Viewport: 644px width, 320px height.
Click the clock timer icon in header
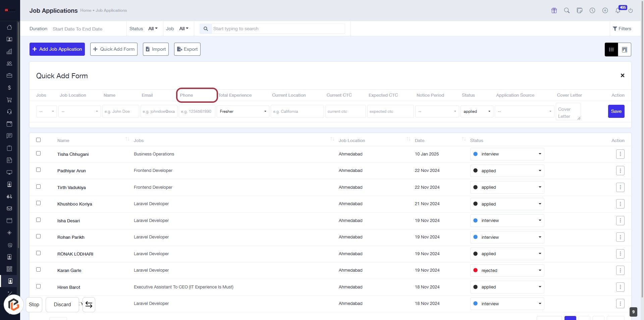tap(592, 10)
